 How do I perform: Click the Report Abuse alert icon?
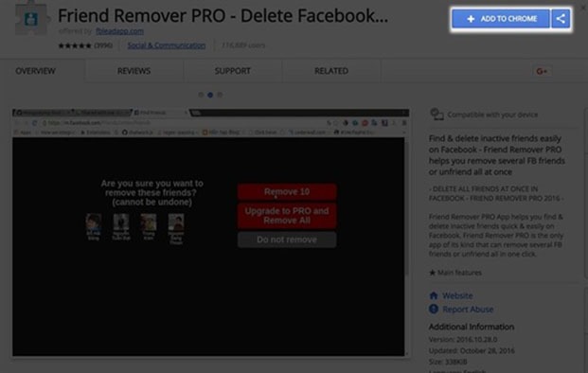(434, 309)
